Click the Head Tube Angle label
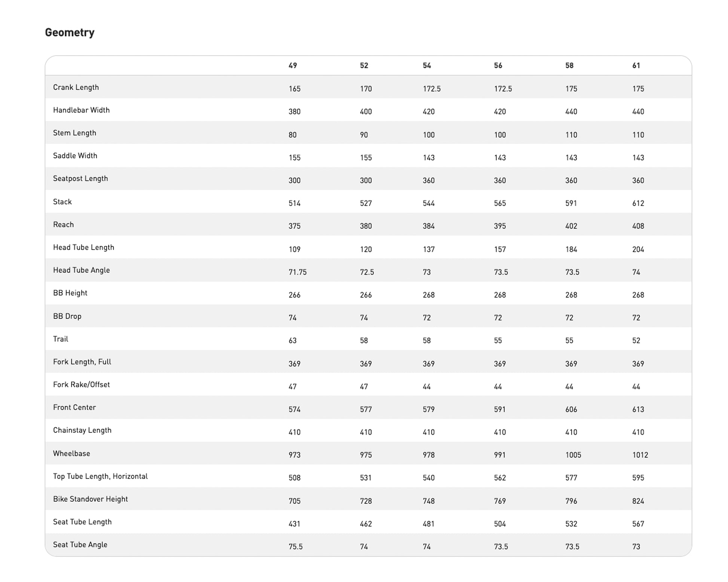This screenshot has height=582, width=728. click(x=81, y=270)
